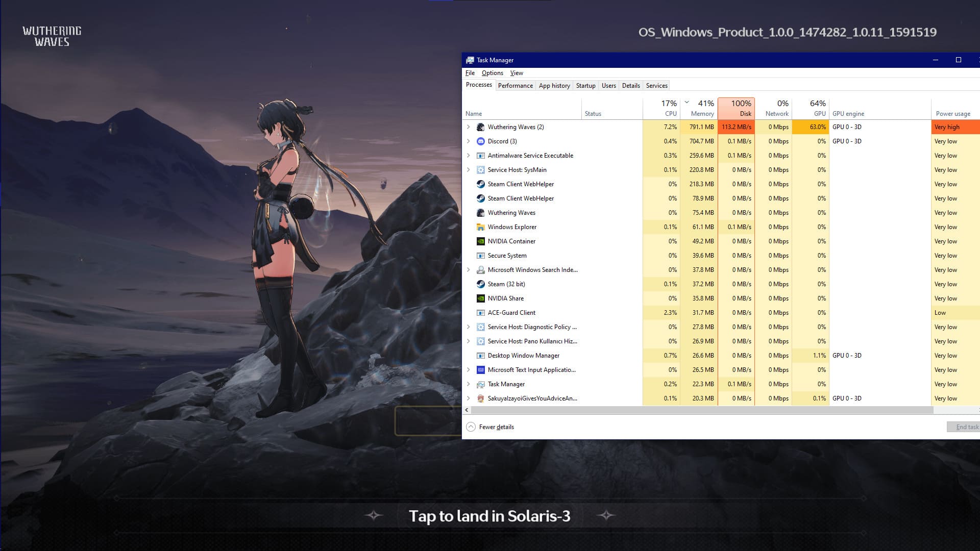Viewport: 980px width, 551px height.
Task: Click the ACE-Guard Client icon
Action: pos(480,313)
